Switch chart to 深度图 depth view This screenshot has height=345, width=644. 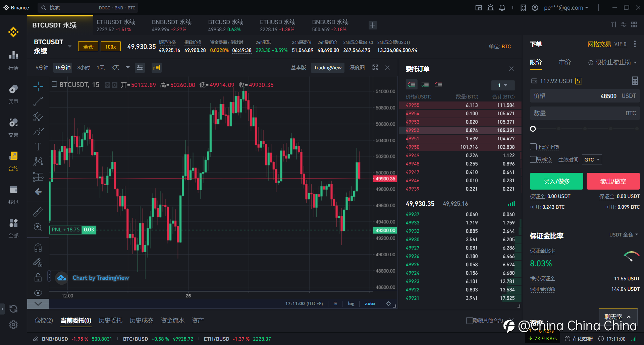pyautogui.click(x=357, y=68)
